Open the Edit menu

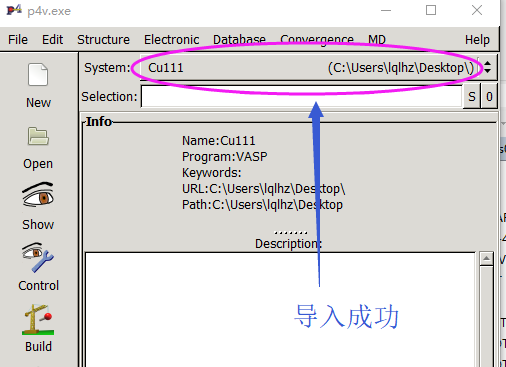click(52, 40)
